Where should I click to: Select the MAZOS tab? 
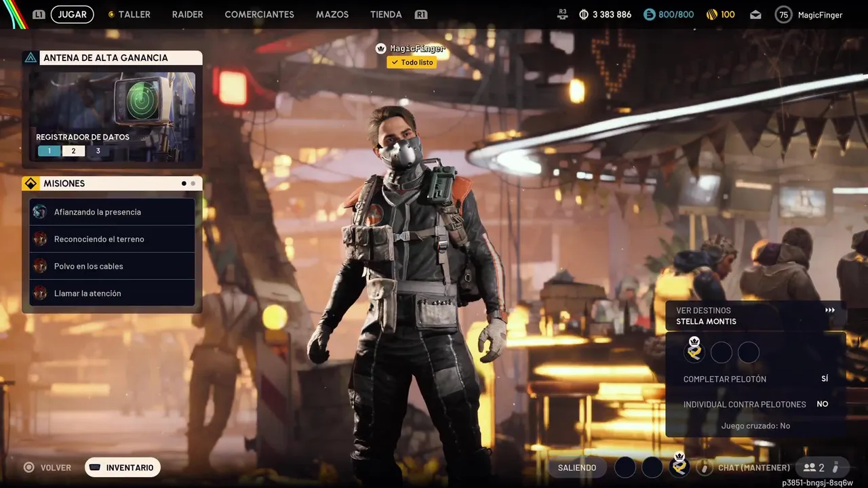click(x=332, y=14)
